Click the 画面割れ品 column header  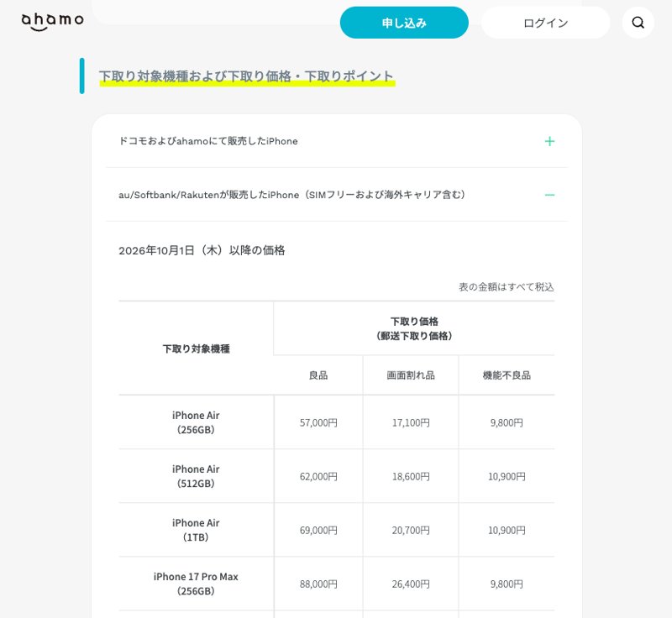[411, 375]
